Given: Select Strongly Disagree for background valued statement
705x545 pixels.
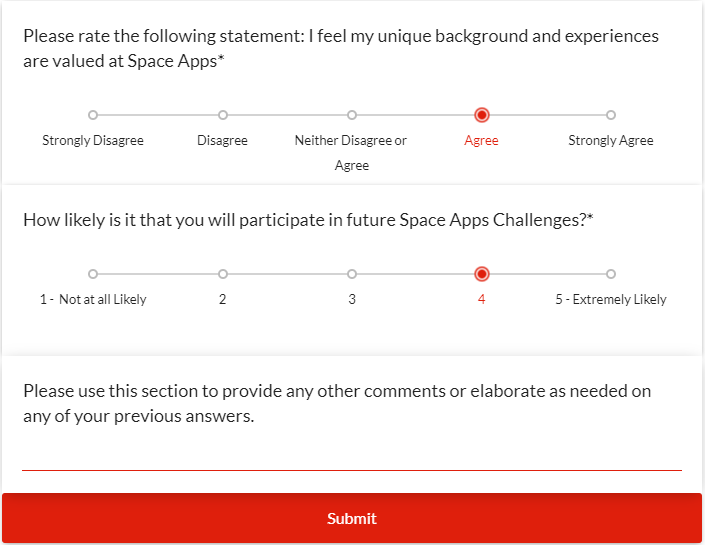Looking at the screenshot, I should (93, 115).
